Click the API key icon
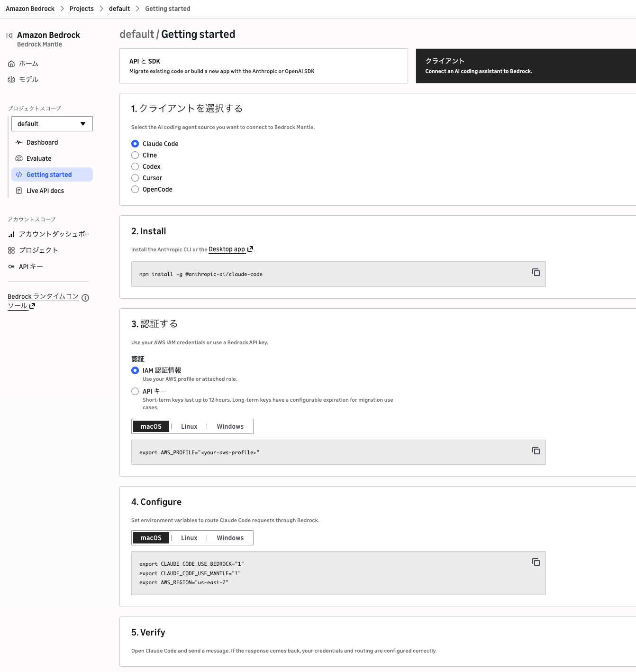Image resolution: width=636 pixels, height=672 pixels. (x=11, y=267)
